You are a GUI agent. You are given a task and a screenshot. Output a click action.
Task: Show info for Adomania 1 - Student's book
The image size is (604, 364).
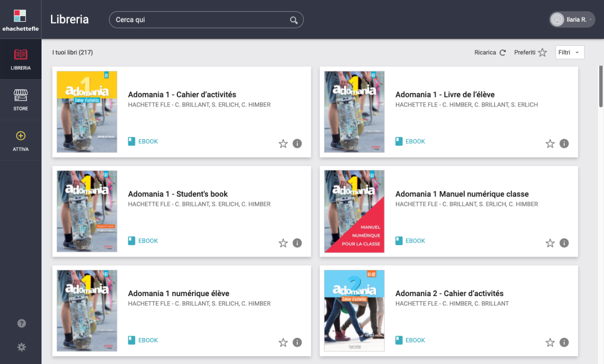point(297,243)
